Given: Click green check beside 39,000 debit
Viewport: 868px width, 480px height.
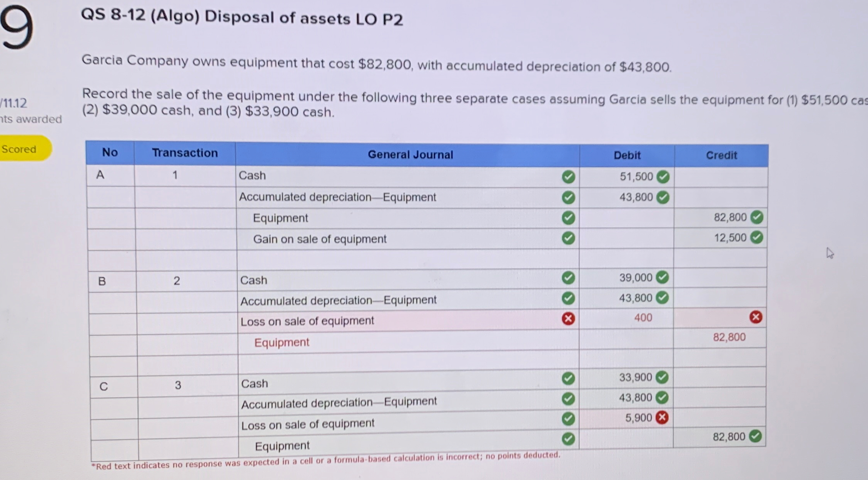Looking at the screenshot, I should (x=662, y=277).
